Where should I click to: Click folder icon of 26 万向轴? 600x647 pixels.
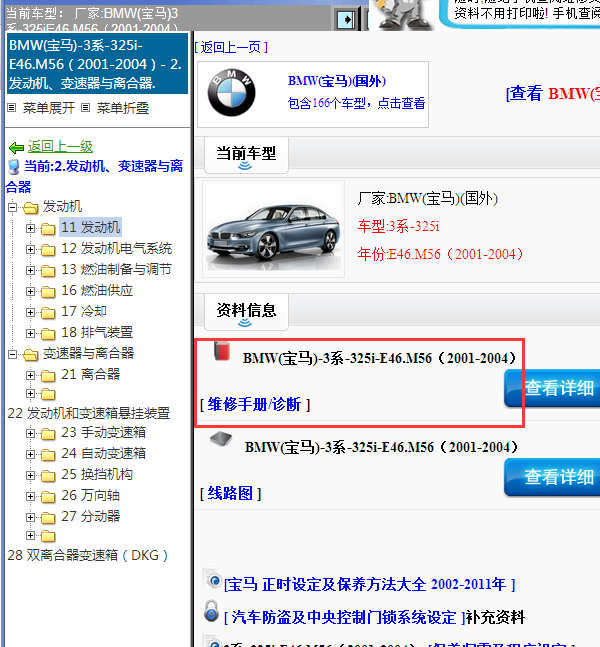(x=48, y=496)
